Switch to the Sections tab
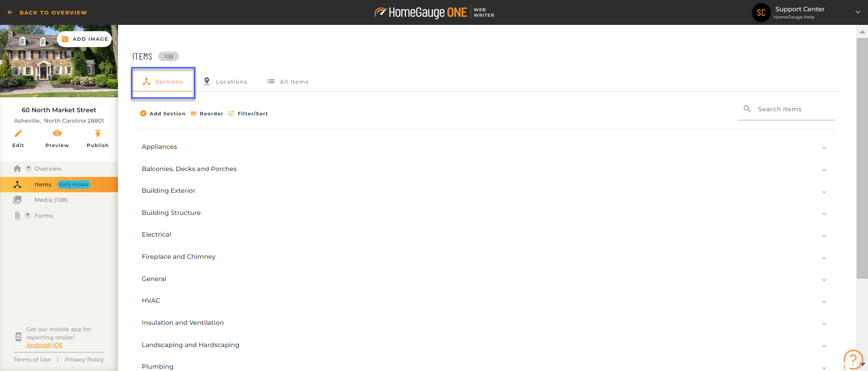 163,82
